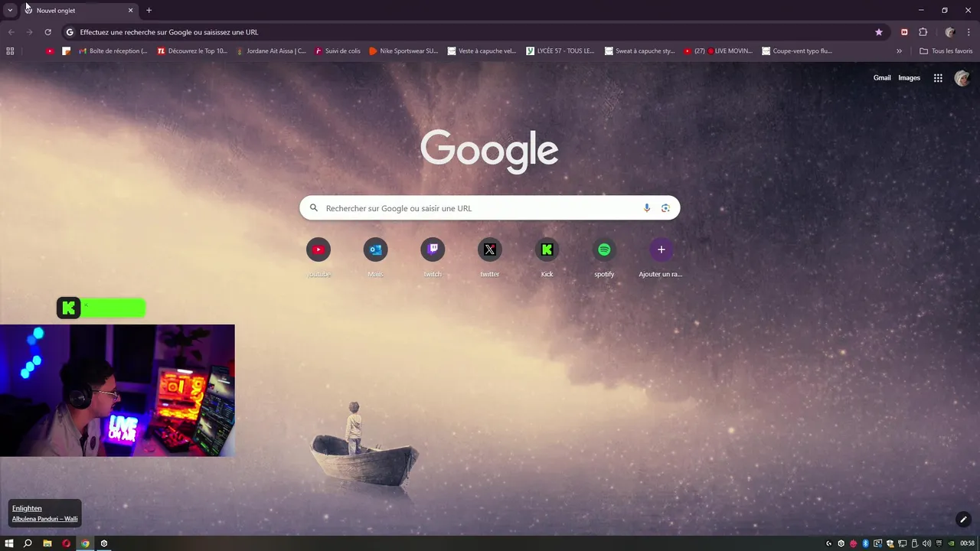Open the Windows Start menu
Viewport: 980px width, 551px height.
(9, 543)
